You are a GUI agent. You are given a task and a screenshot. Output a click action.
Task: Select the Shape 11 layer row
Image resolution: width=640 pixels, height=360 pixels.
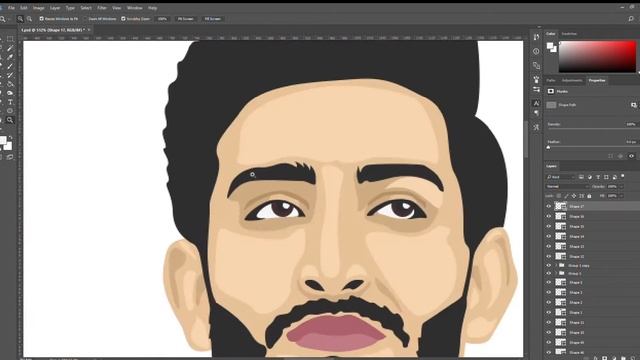click(x=592, y=322)
